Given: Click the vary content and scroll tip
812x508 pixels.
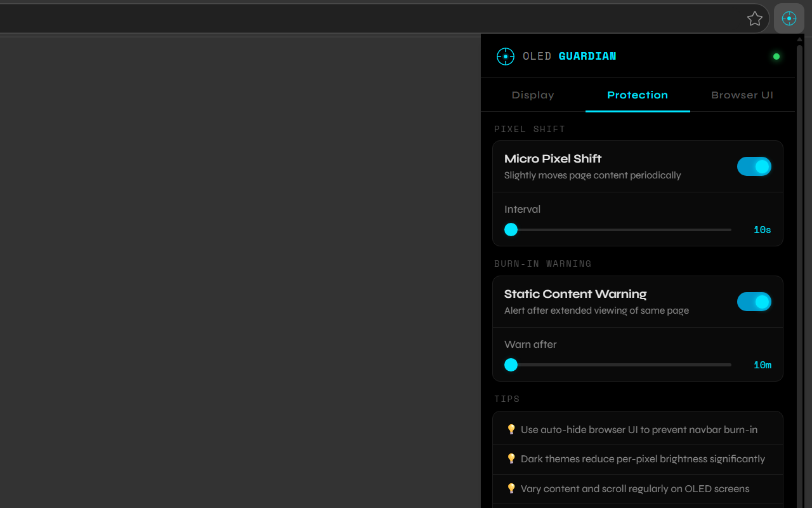Looking at the screenshot, I should (x=638, y=489).
